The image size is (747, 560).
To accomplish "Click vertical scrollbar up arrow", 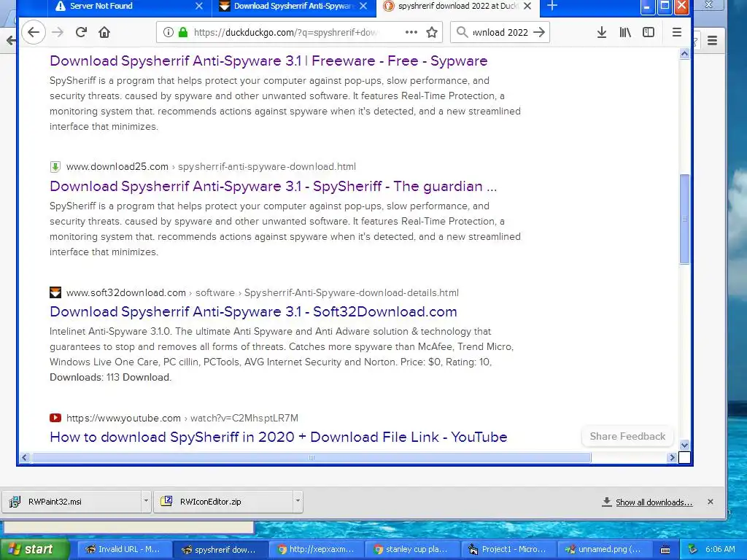I will click(x=684, y=54).
